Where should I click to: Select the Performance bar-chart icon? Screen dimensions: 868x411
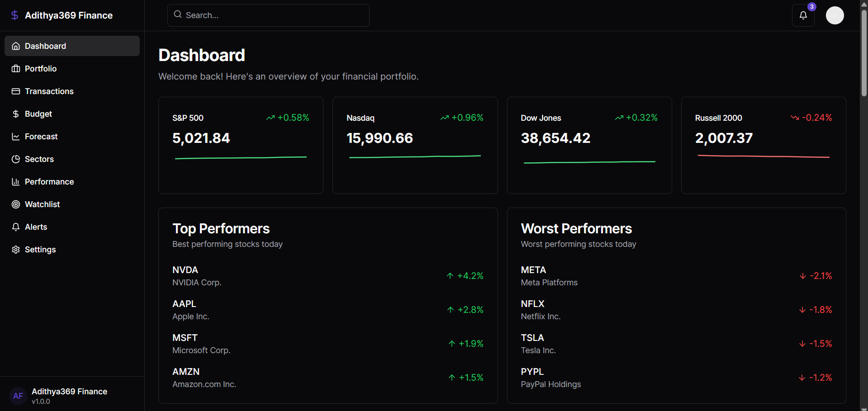(15, 181)
